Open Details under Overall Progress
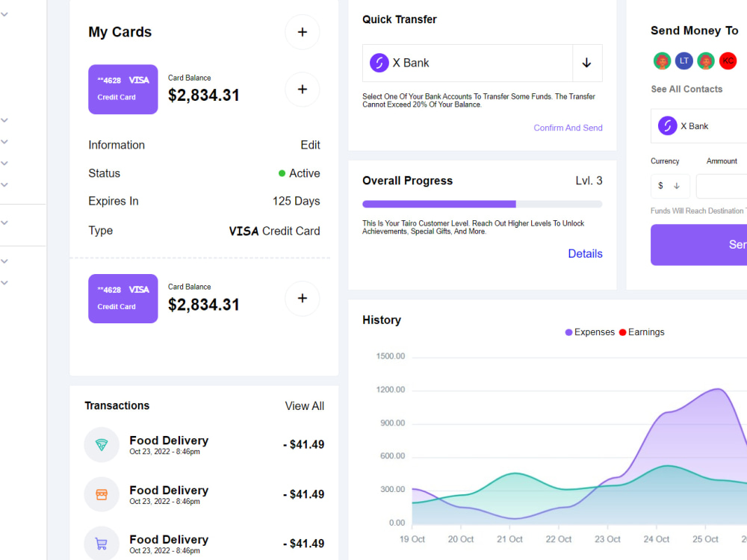 pos(585,253)
